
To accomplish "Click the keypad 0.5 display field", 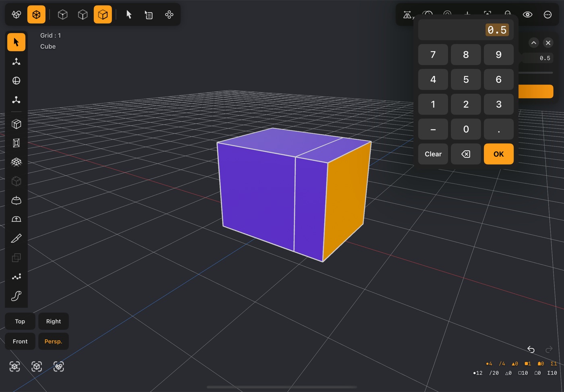I will tap(466, 30).
